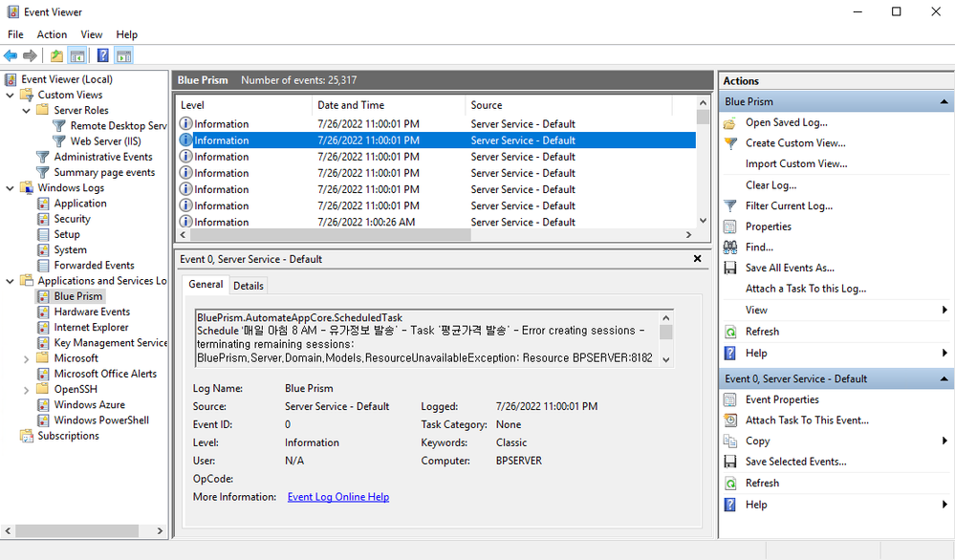Open the Event Log Online Help link

click(x=338, y=497)
